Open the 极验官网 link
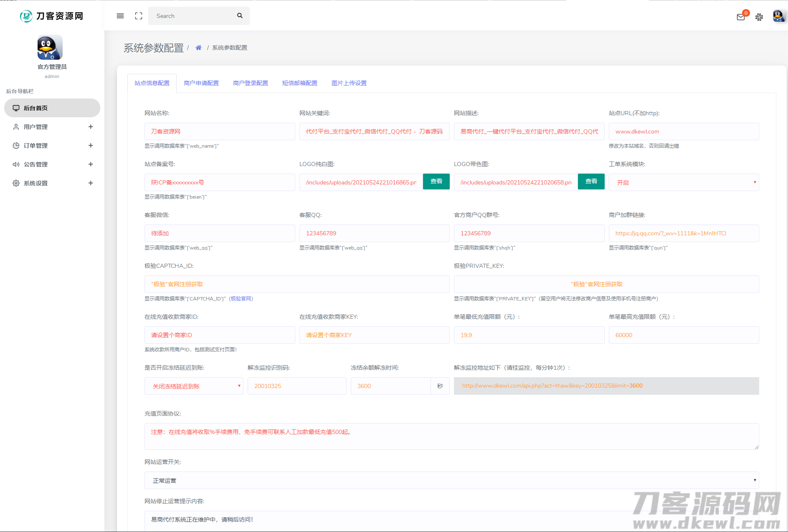 (241, 299)
